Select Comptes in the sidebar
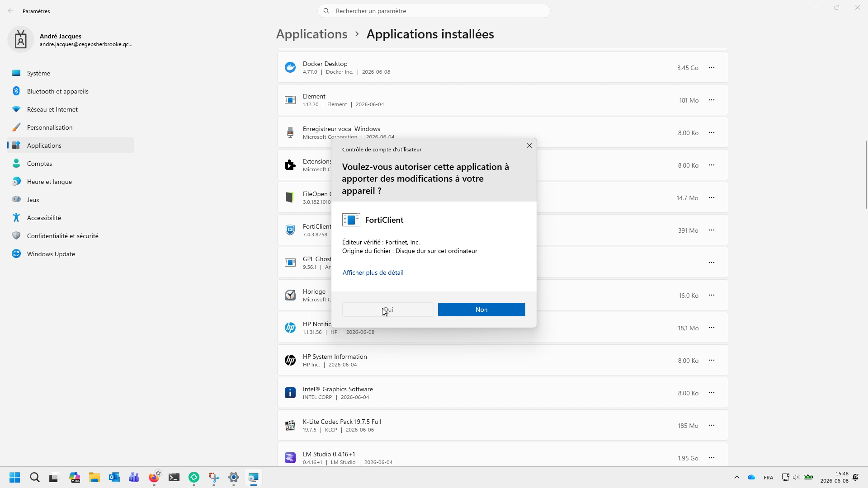Screen dimensions: 868x488 tap(71, 164)
